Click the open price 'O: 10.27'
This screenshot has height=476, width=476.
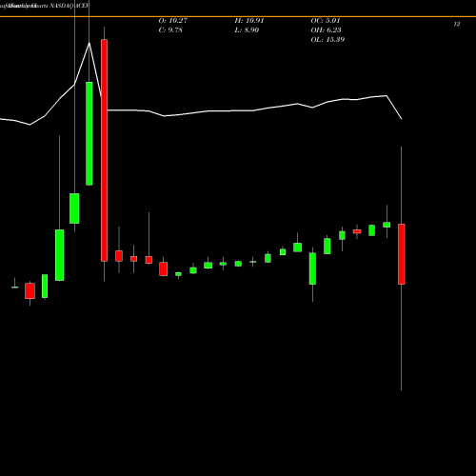coord(173,21)
